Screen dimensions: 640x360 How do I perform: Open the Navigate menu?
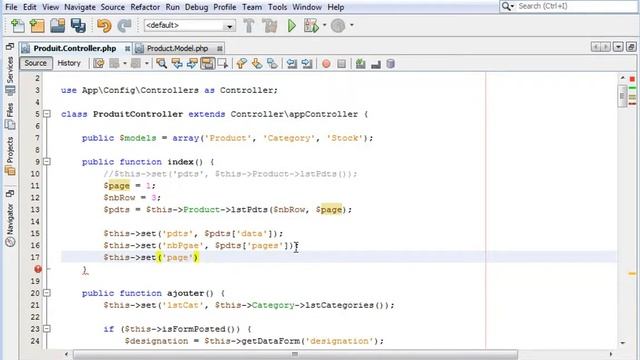80,7
